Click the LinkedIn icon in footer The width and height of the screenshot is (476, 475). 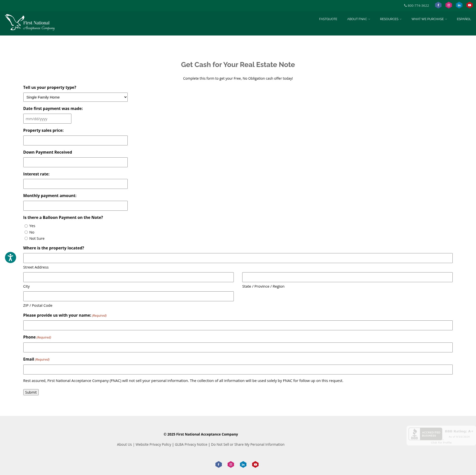pyautogui.click(x=243, y=464)
